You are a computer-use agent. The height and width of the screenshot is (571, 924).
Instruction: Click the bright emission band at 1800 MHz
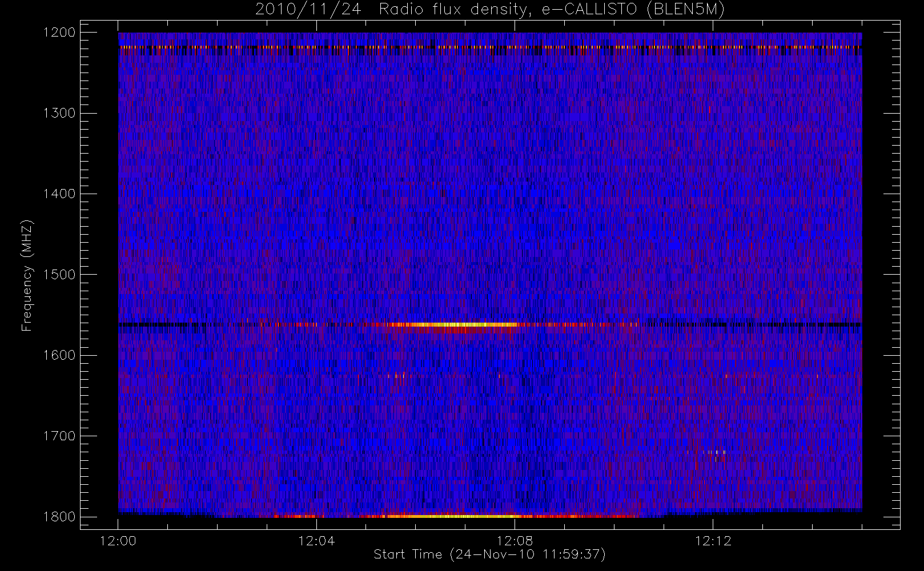click(454, 516)
